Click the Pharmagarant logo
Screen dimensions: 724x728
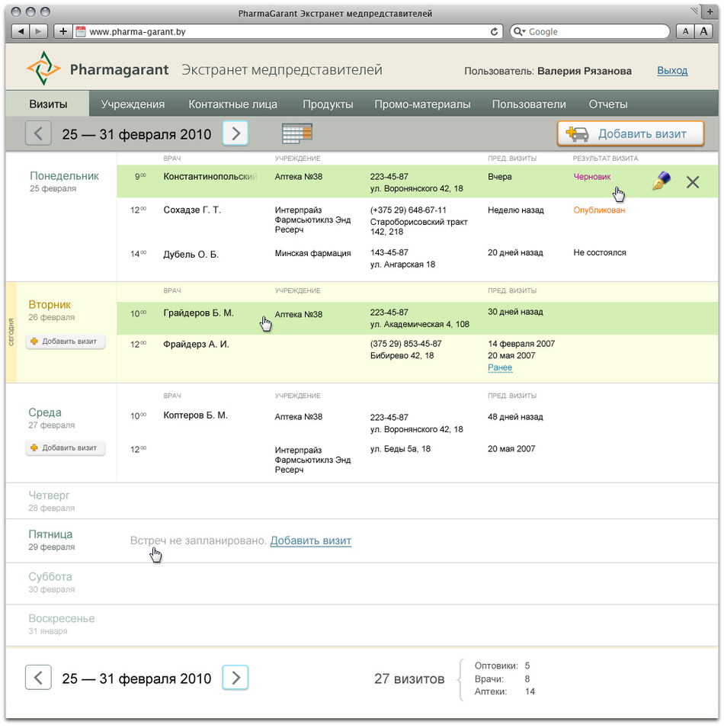pyautogui.click(x=98, y=70)
